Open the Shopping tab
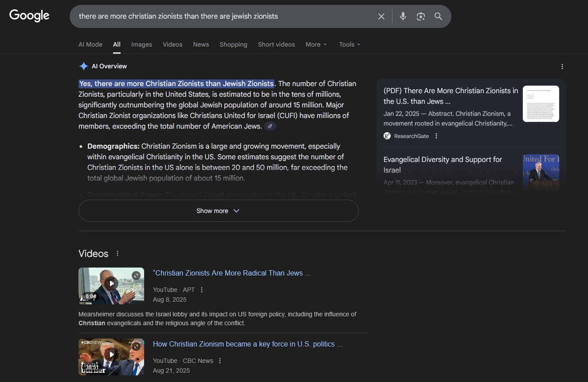Screen dimensions: 588x382 click(x=233, y=44)
